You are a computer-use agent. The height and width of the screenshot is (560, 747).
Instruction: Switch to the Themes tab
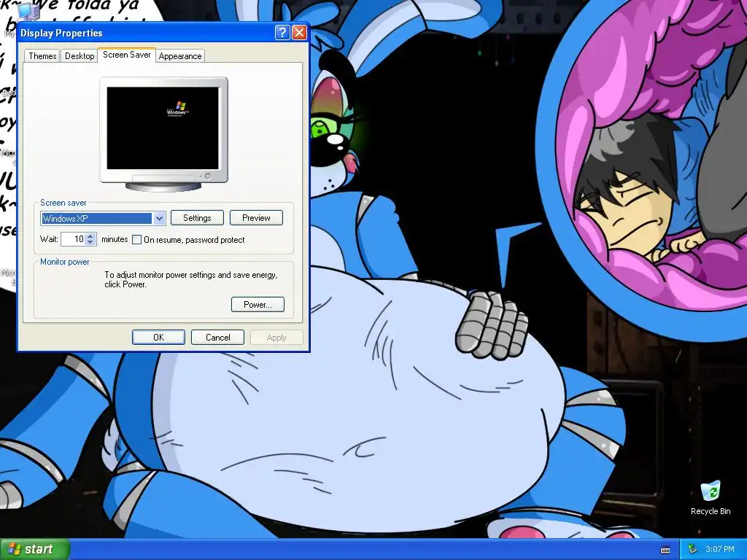point(42,55)
